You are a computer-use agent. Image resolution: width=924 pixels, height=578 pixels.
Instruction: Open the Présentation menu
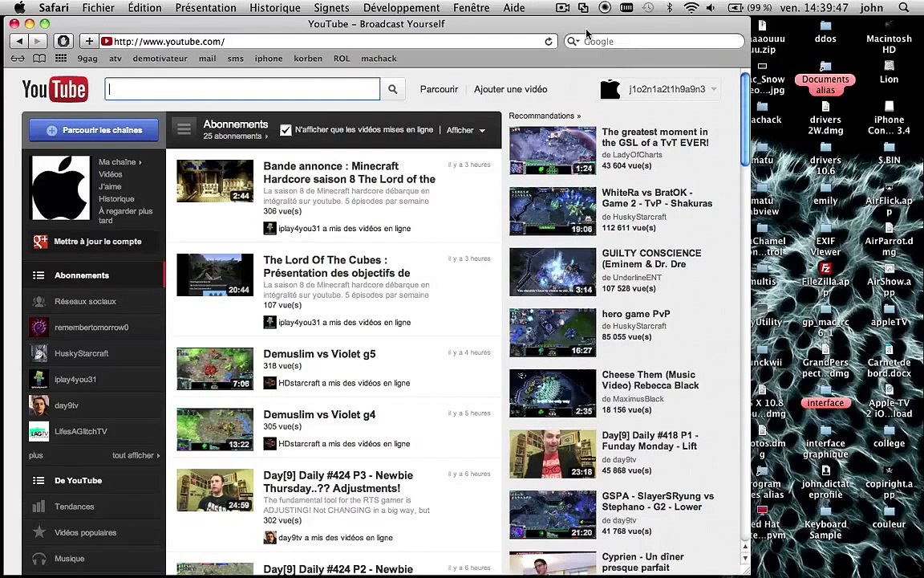coord(205,8)
